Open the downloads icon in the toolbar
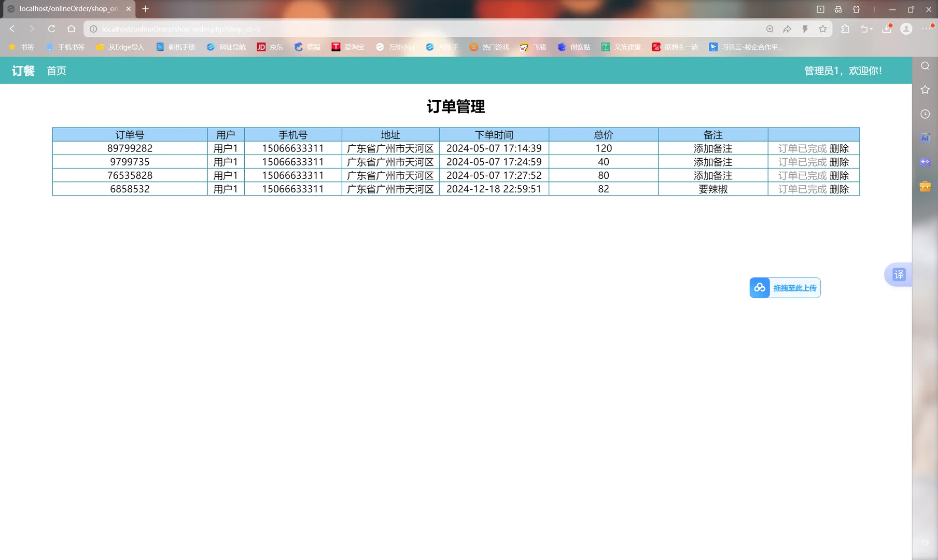This screenshot has width=938, height=560. (886, 29)
